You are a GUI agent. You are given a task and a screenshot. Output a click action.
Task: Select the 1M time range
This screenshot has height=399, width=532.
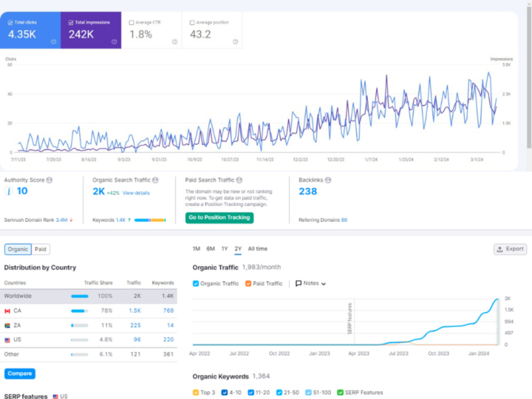click(196, 249)
